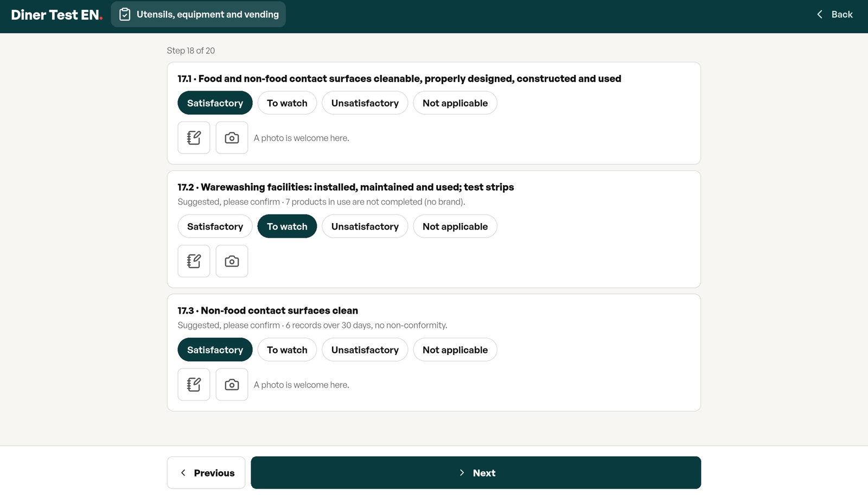868x495 pixels.
Task: Click the 17.2 Warewashing facilities heading
Action: pyautogui.click(x=346, y=187)
